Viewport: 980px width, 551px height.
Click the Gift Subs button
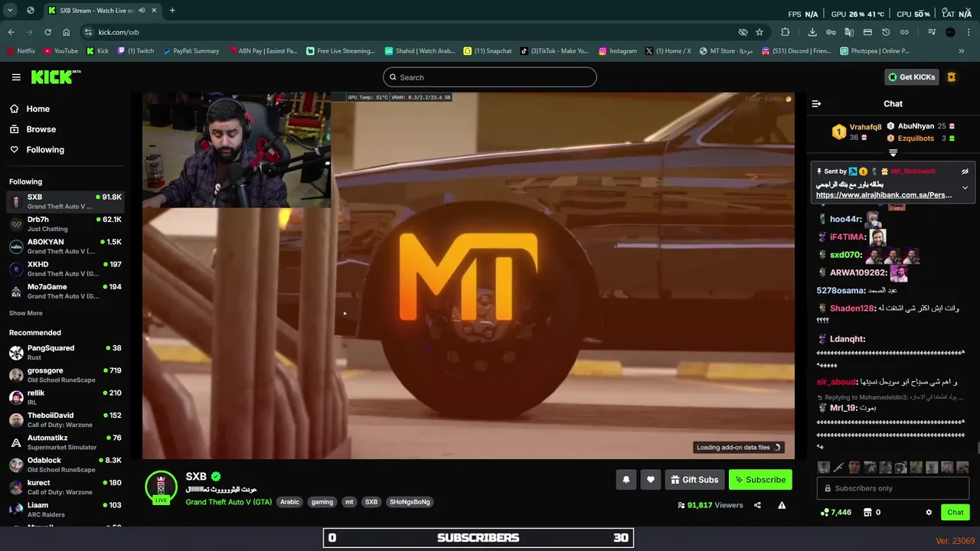coord(694,480)
